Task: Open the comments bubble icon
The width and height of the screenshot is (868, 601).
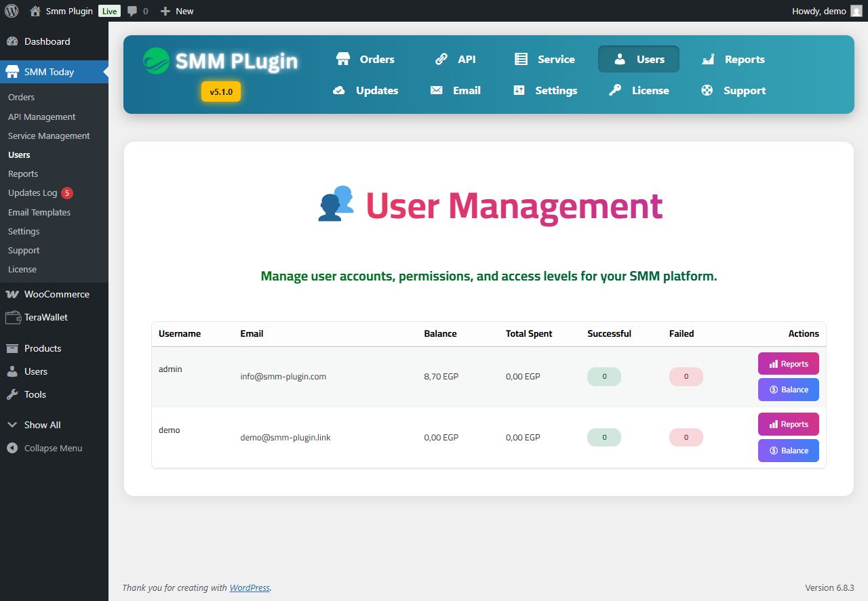Action: tap(132, 12)
